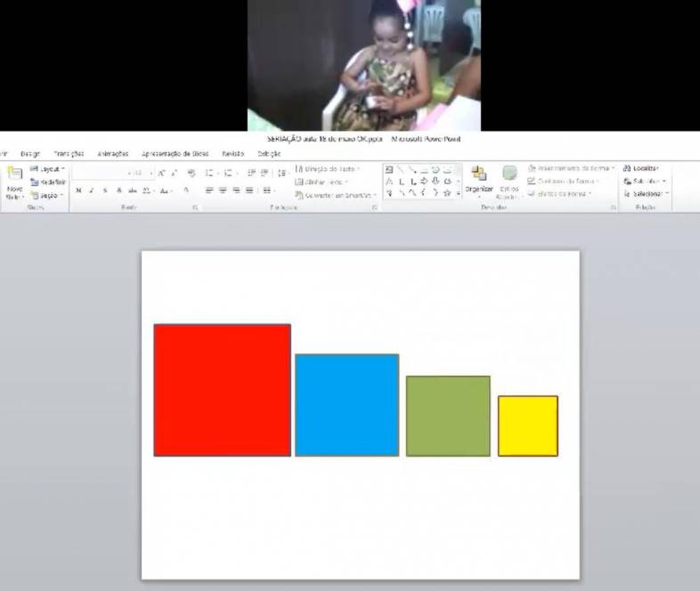This screenshot has width=700, height=591.
Task: Open the Estilos Rápidos gallery icon
Action: (x=509, y=174)
